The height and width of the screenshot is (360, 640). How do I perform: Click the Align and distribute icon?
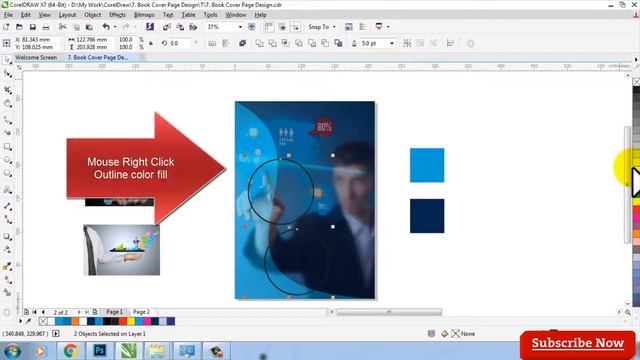(x=450, y=43)
